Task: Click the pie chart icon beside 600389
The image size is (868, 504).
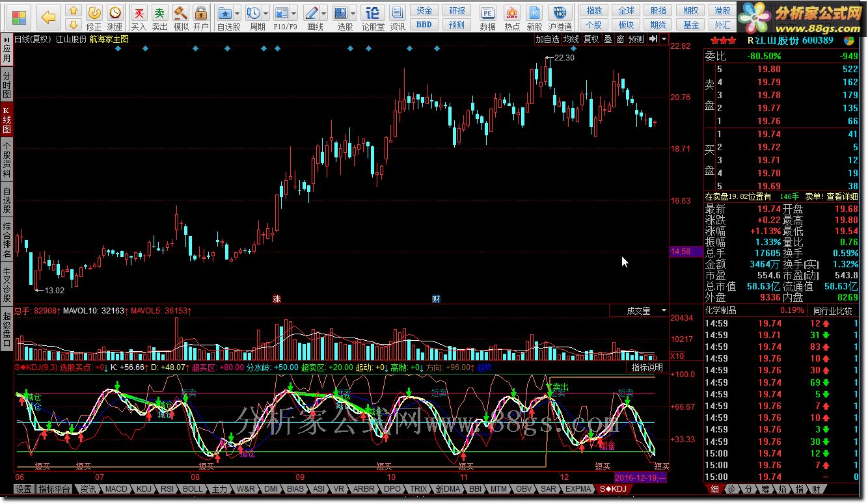Action: [850, 40]
